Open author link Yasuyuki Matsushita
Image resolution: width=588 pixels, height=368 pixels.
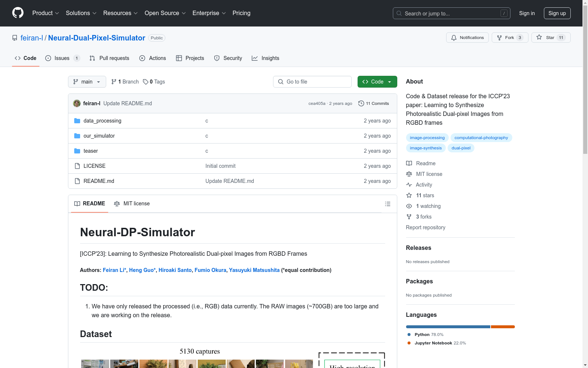point(254,270)
